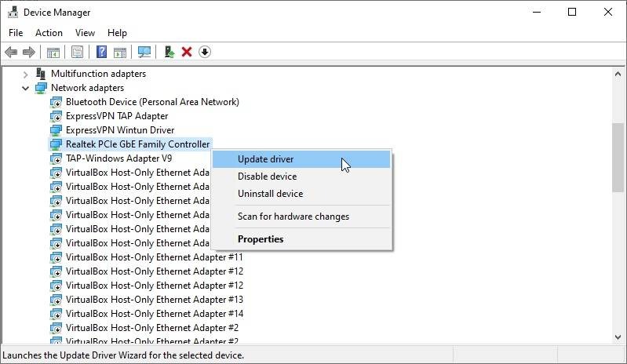
Task: Open the View menu
Action: point(86,33)
